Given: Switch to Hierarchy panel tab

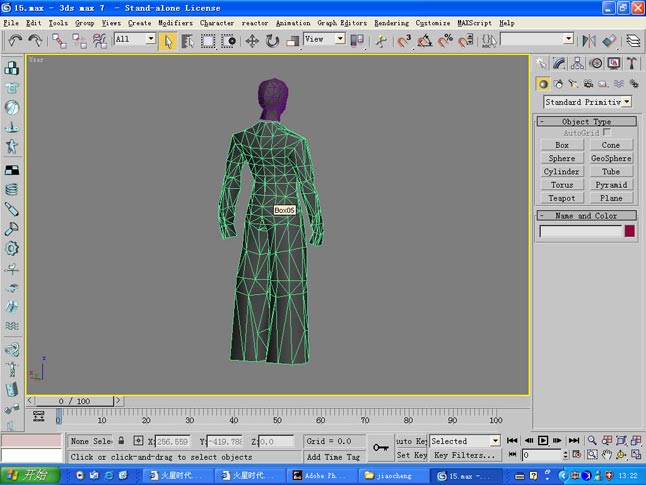Looking at the screenshot, I should click(577, 63).
